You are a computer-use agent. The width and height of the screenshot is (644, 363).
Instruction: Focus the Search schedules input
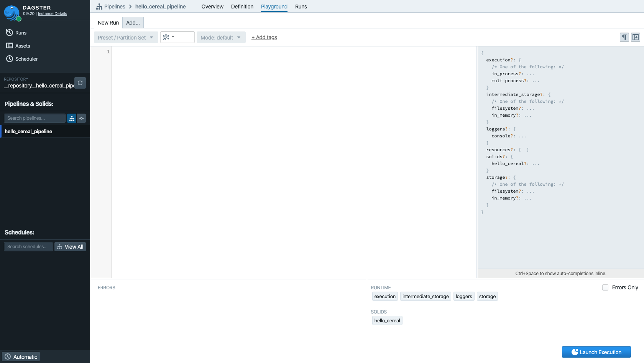point(28,247)
